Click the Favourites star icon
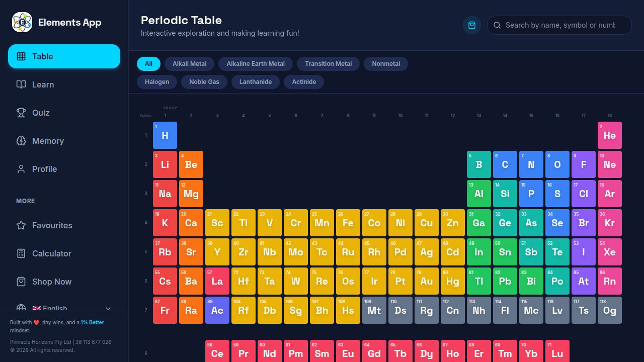Image resolution: width=644 pixels, height=362 pixels. (x=21, y=225)
